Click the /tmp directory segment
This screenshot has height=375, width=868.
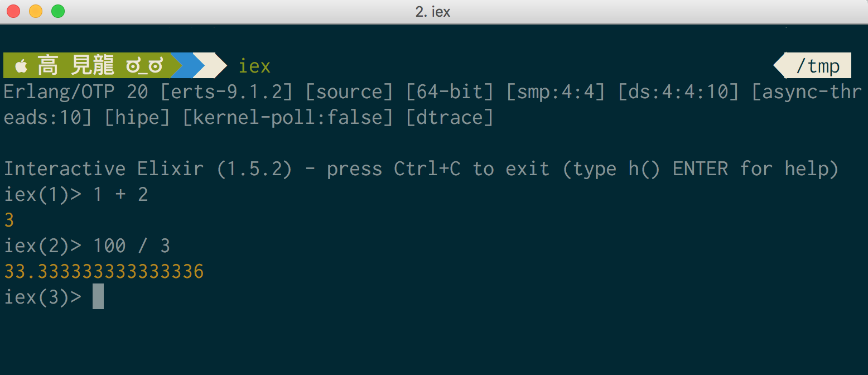pos(817,66)
